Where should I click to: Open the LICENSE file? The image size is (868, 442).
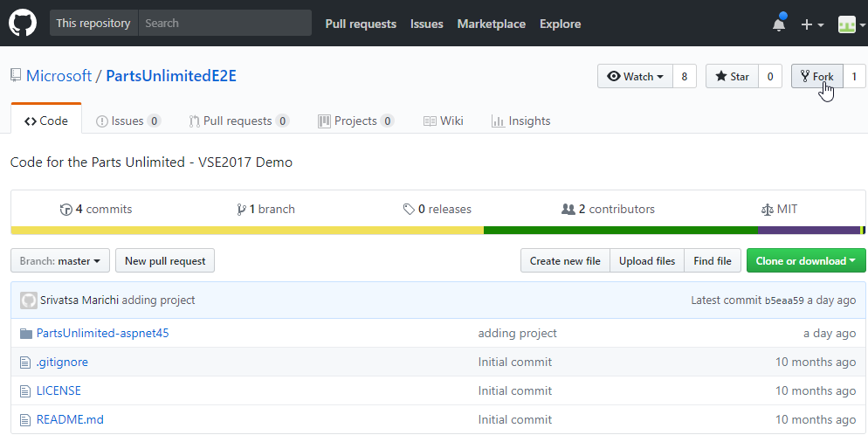click(59, 391)
